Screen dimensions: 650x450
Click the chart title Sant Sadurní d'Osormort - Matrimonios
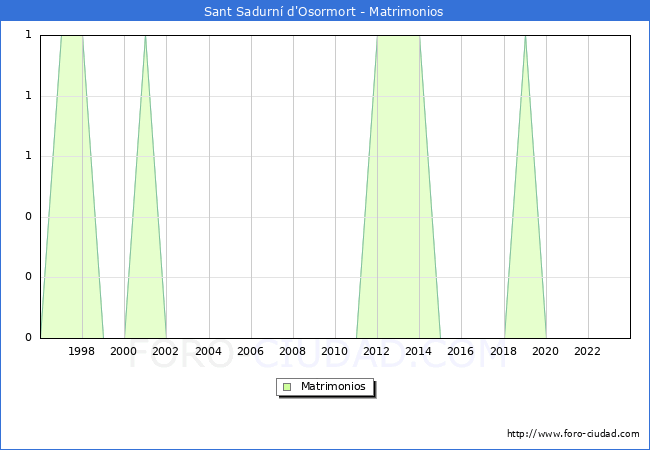(x=324, y=12)
